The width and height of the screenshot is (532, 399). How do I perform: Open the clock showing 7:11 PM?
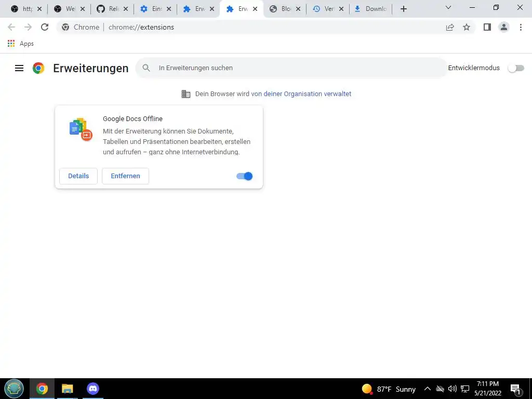pos(488,389)
